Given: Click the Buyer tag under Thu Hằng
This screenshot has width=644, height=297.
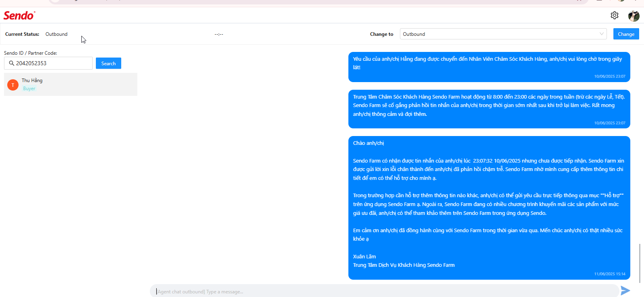Looking at the screenshot, I should tap(29, 89).
